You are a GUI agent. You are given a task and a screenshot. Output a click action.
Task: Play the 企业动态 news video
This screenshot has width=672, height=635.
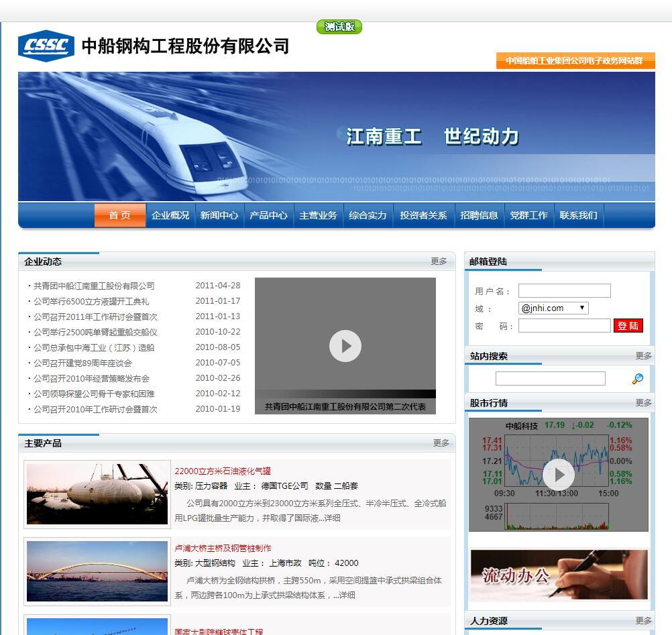tap(345, 346)
